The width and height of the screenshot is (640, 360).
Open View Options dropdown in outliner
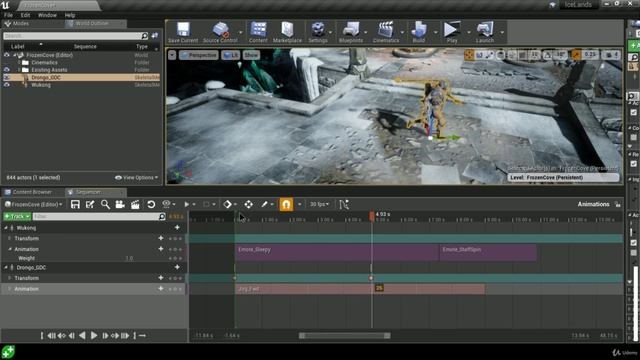click(136, 178)
